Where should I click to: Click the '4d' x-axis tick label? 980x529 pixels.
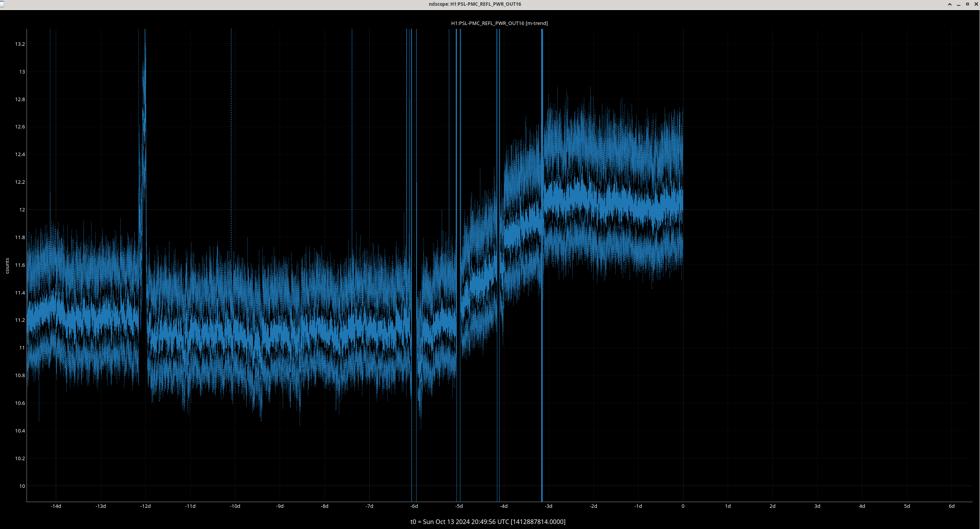[862, 506]
